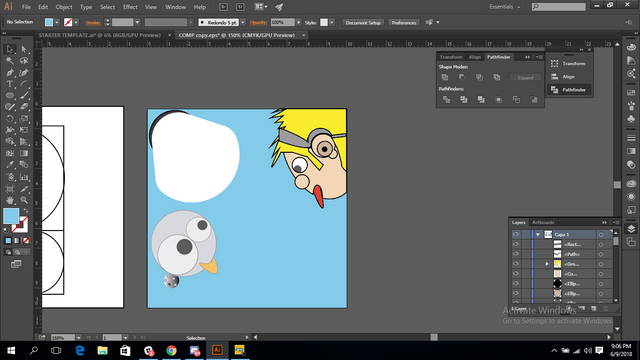The width and height of the screenshot is (640, 360).
Task: Toggle visibility of black <Ellip...> sublayer
Action: [x=516, y=283]
